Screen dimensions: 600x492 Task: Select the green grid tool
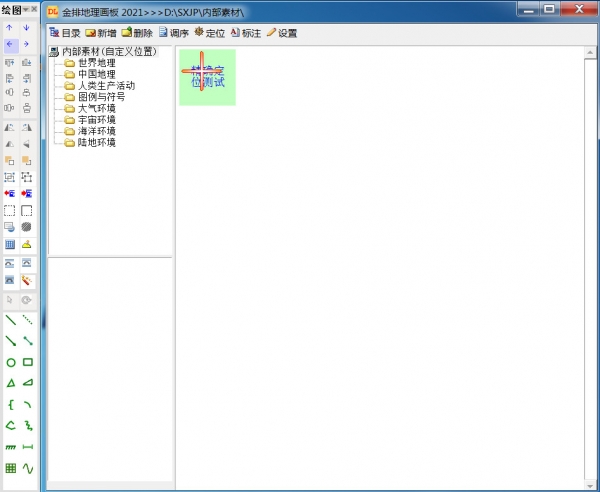tap(11, 468)
